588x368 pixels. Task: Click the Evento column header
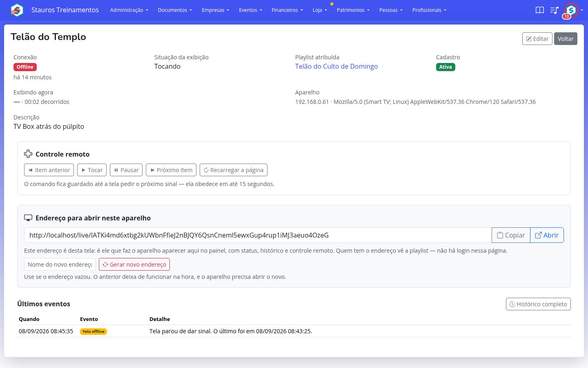[x=89, y=319]
